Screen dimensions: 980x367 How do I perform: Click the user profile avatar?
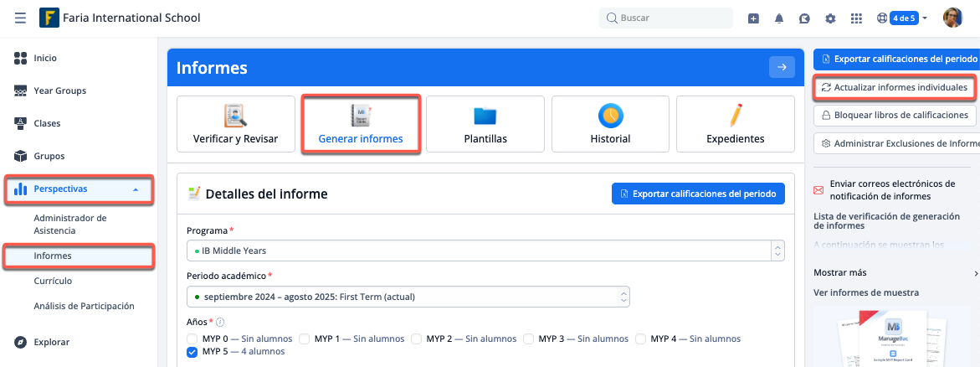952,18
